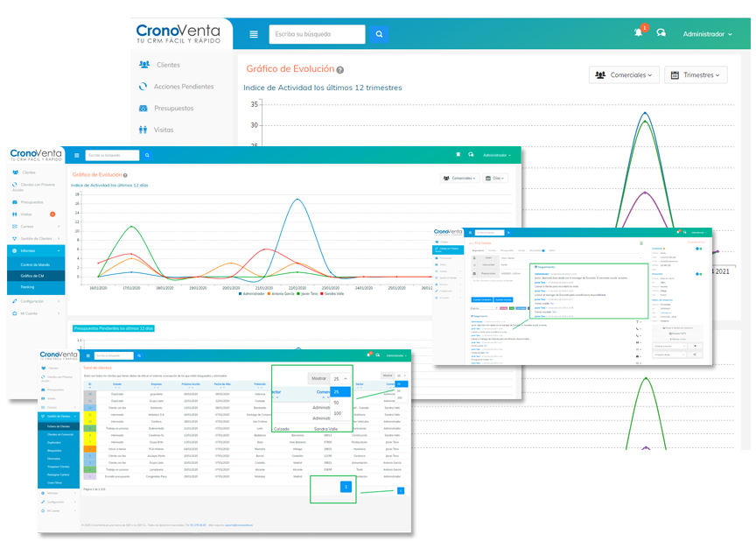This screenshot has height=548, width=756.
Task: Click Acciones Pendientes sidebar icon
Action: (x=143, y=87)
